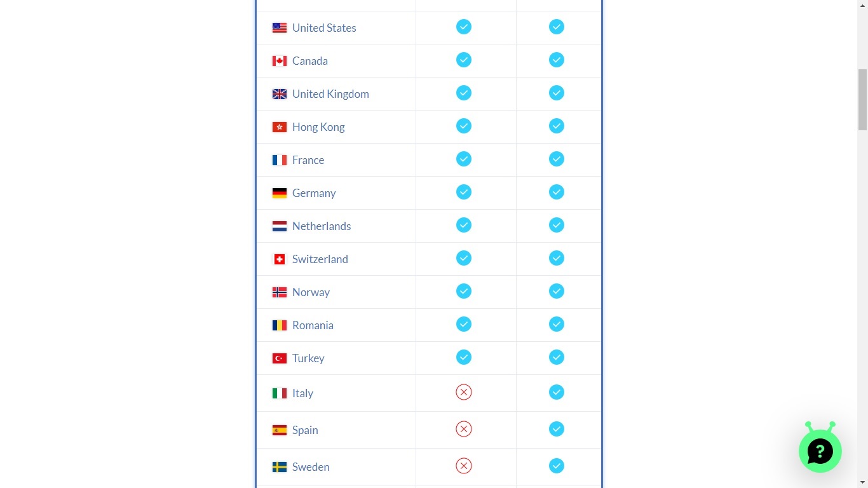Click the Germany flag icon
Screen dimensions: 868x488
coord(280,193)
